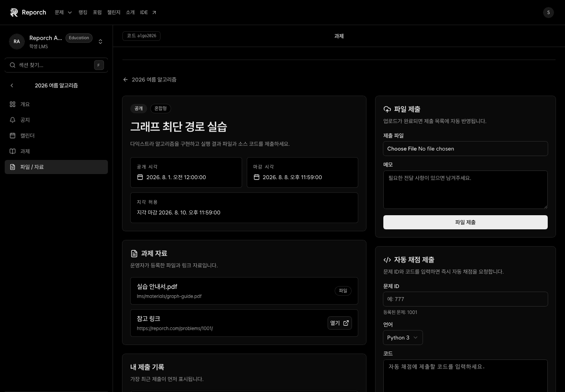This screenshot has width=565, height=392.
Task: Click the 파일 제출 cloud upload icon
Action: 387,109
